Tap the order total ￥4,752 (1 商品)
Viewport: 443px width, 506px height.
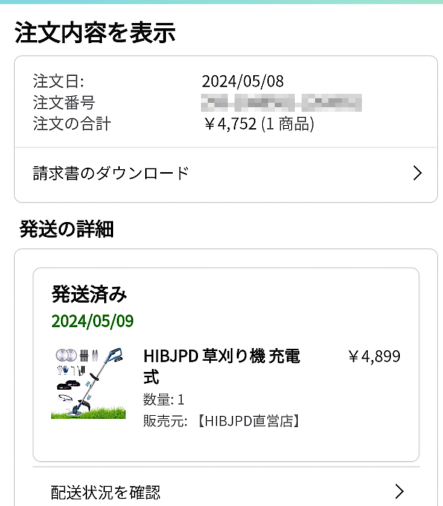[x=259, y=124]
